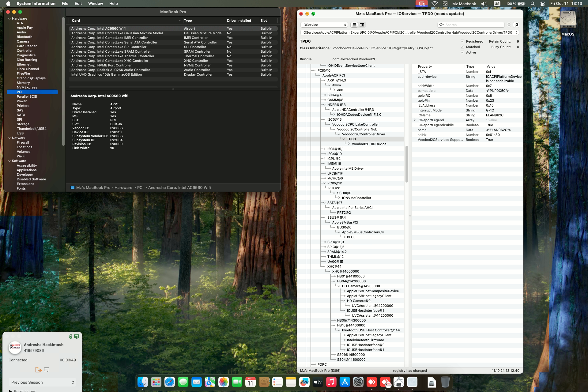Toggle the Matched checkbox in IORegistryExplorer
This screenshot has height=392, width=588.
tap(462, 47)
